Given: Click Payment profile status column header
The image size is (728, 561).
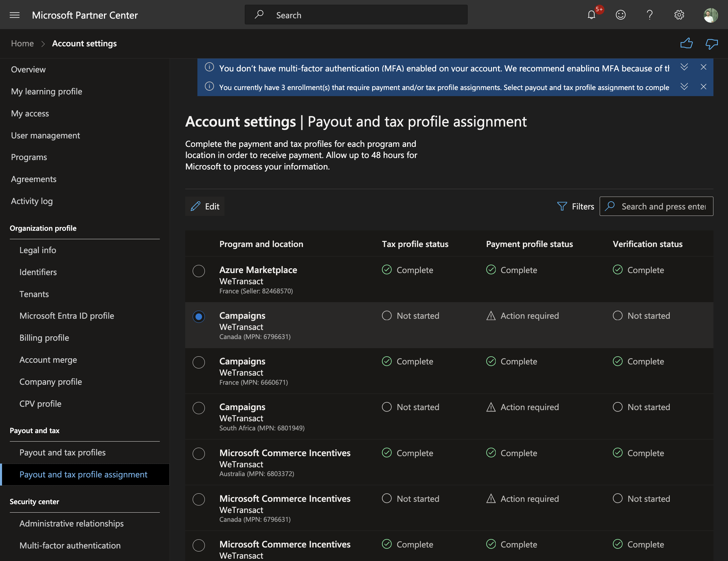Looking at the screenshot, I should coord(529,244).
